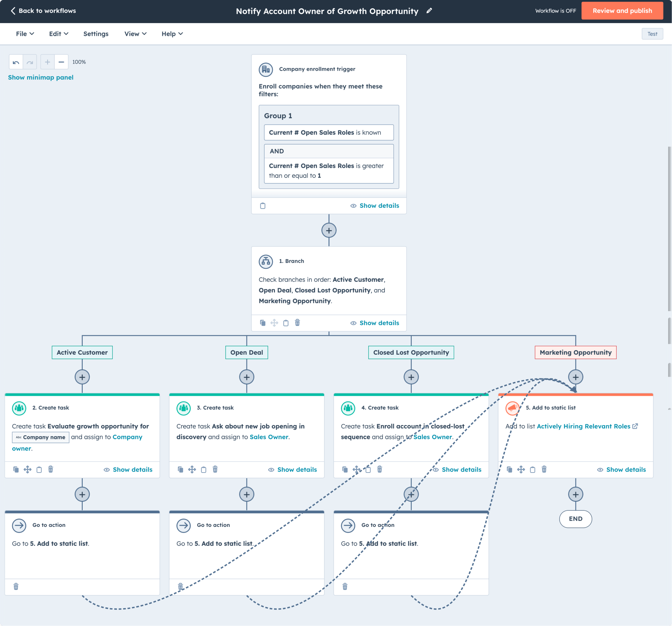Open the Edit menu
Image resolution: width=672 pixels, height=626 pixels.
tap(59, 34)
